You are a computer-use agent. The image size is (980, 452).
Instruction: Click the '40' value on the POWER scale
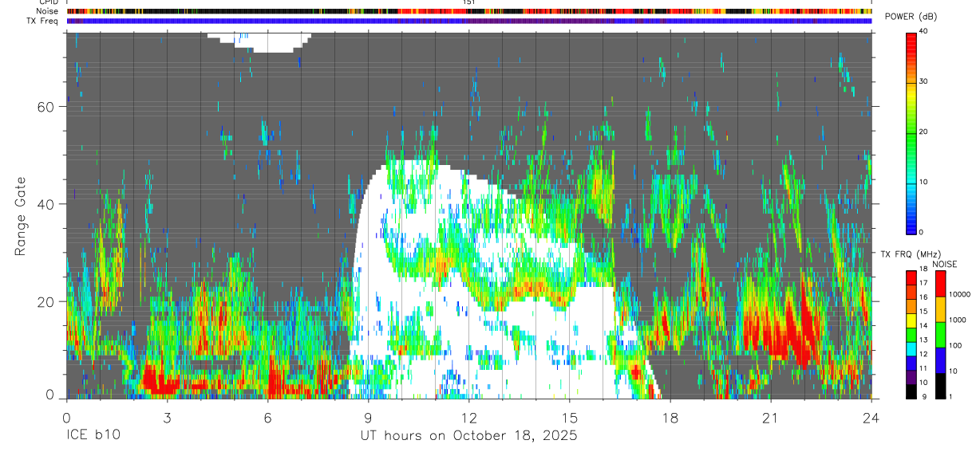coord(924,32)
